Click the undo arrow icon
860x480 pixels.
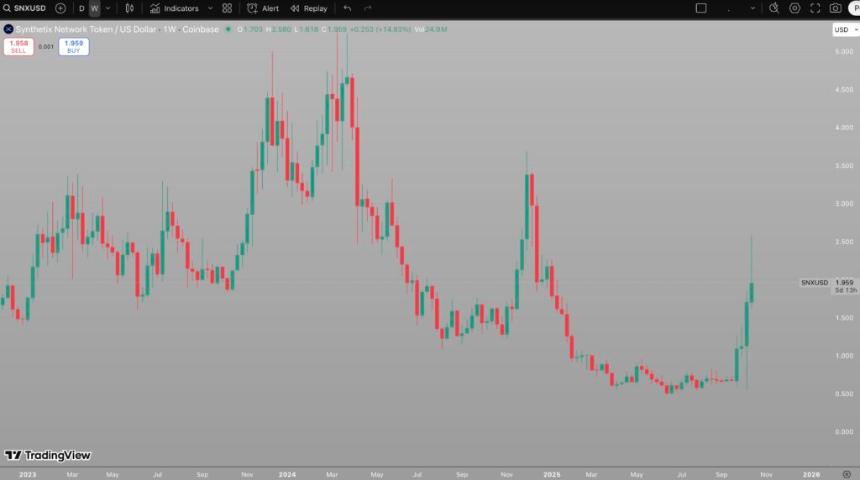[347, 8]
